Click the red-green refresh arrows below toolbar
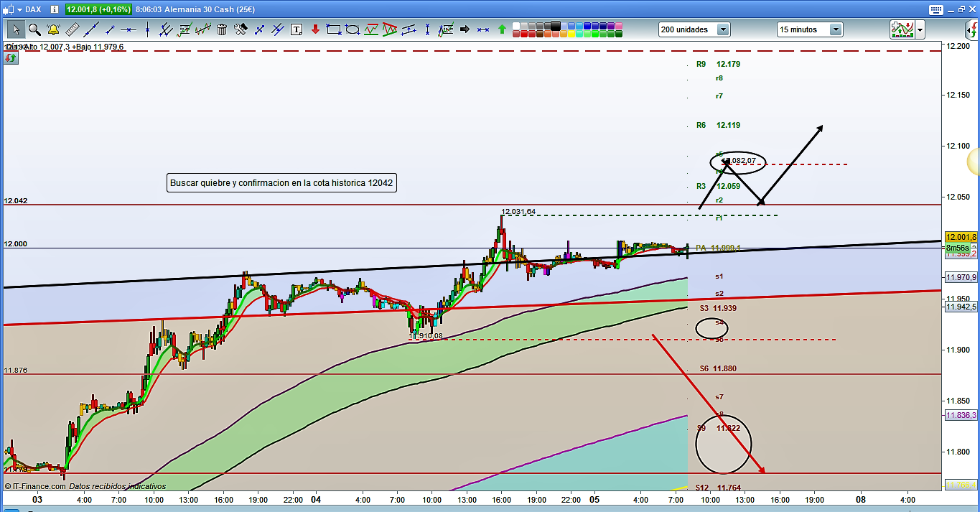980x512 pixels. coord(11,59)
